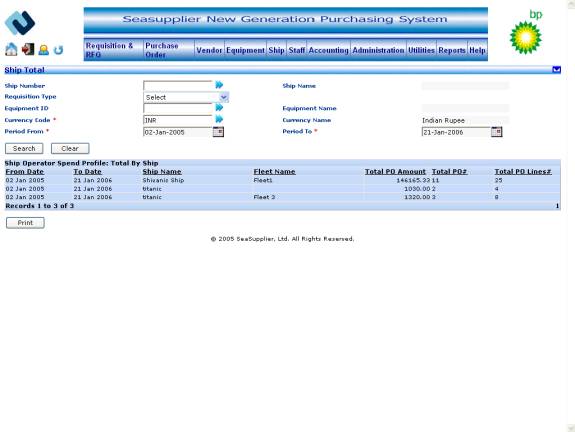Click 'Records 1 to 3 of 3' text
The width and height of the screenshot is (575, 432).
coord(40,206)
